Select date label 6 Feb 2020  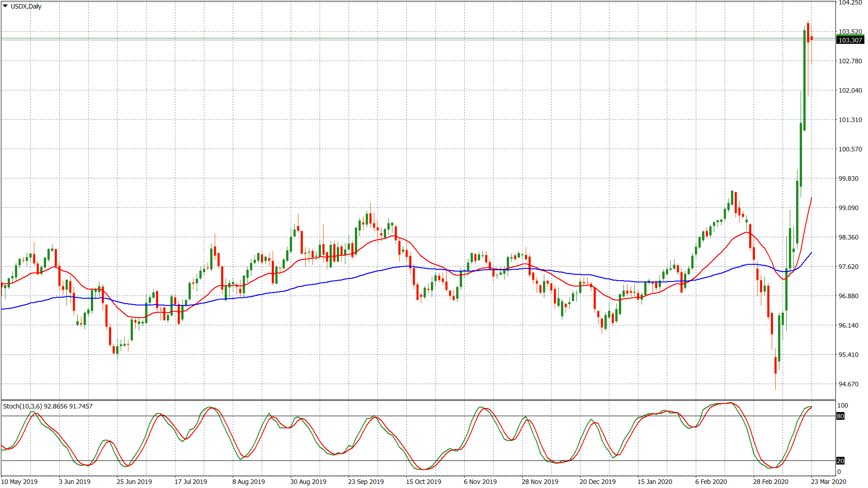click(x=711, y=482)
